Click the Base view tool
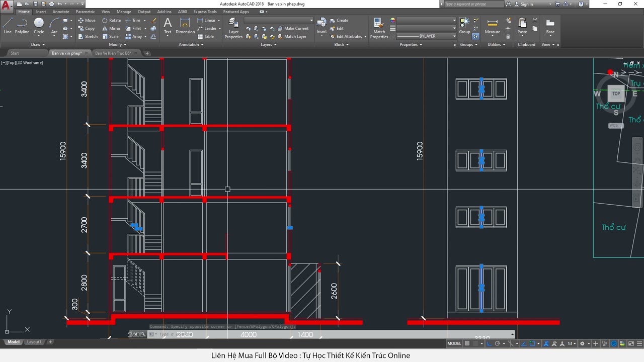 click(x=550, y=25)
